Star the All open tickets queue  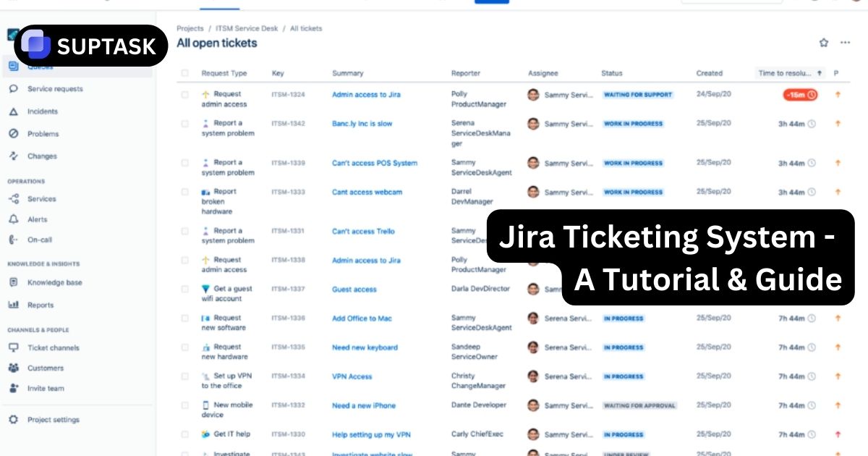(x=824, y=43)
